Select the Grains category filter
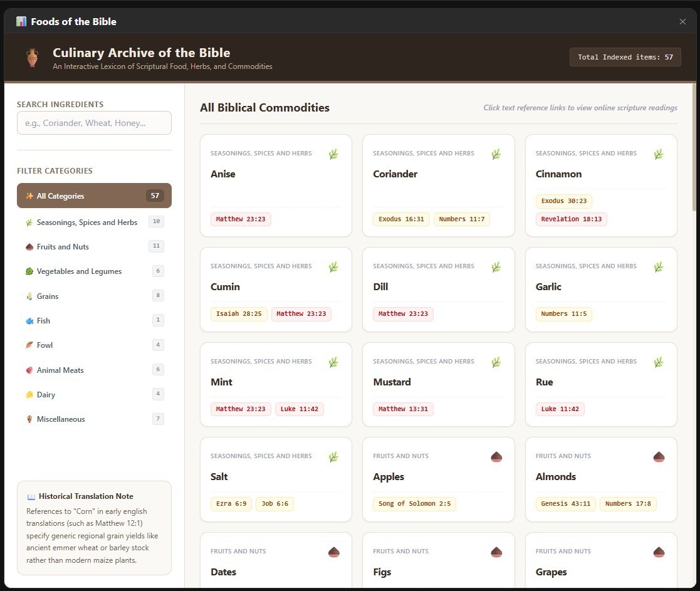This screenshot has height=591, width=700. 94,296
